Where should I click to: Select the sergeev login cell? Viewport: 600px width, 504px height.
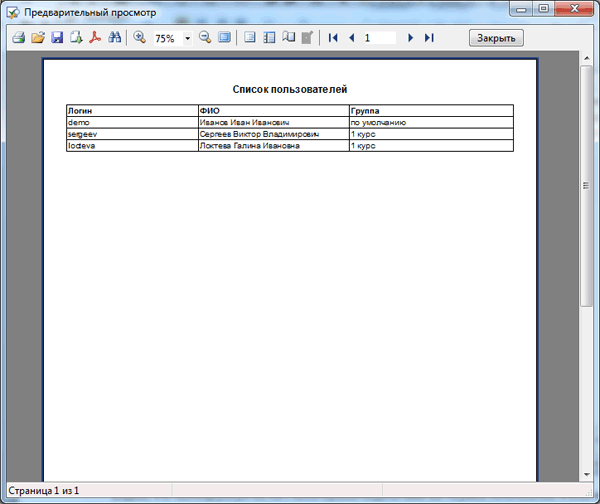tap(132, 134)
